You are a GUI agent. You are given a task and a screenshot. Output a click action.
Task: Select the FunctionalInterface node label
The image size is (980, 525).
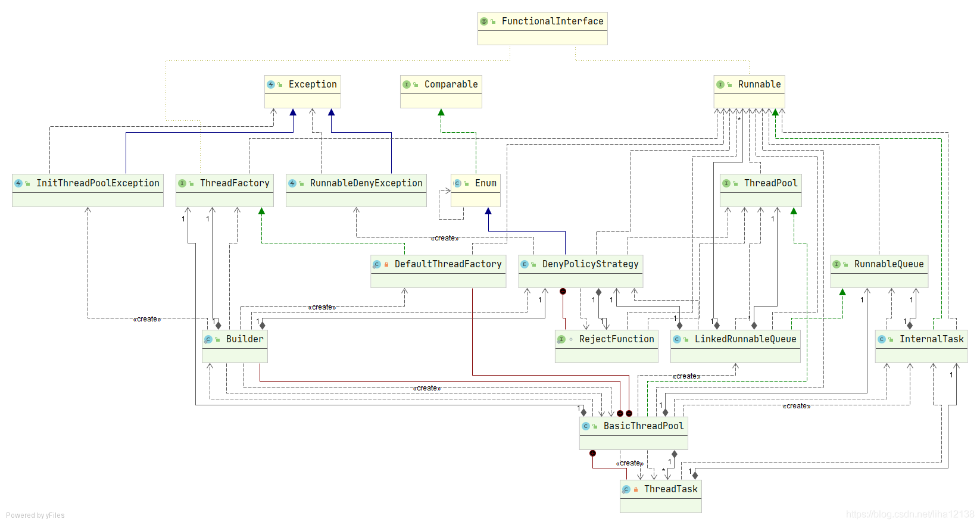coord(553,21)
